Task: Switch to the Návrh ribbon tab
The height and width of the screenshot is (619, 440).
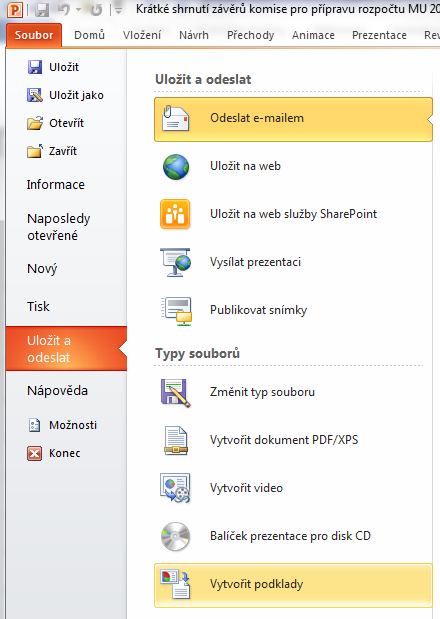Action: pos(194,35)
